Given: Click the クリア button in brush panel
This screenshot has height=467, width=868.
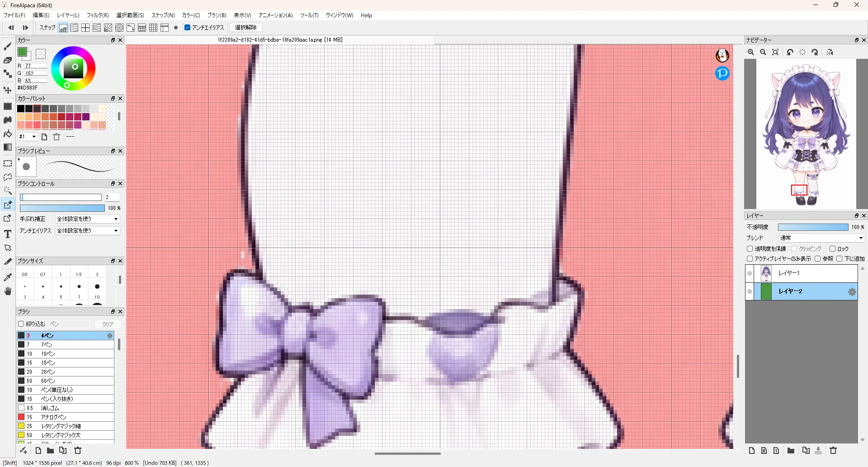Looking at the screenshot, I should [x=108, y=324].
